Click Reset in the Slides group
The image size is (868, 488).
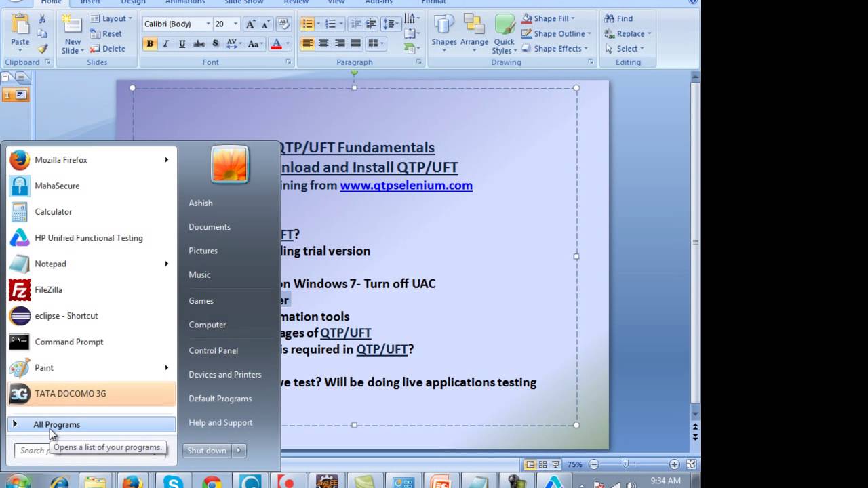coord(106,33)
